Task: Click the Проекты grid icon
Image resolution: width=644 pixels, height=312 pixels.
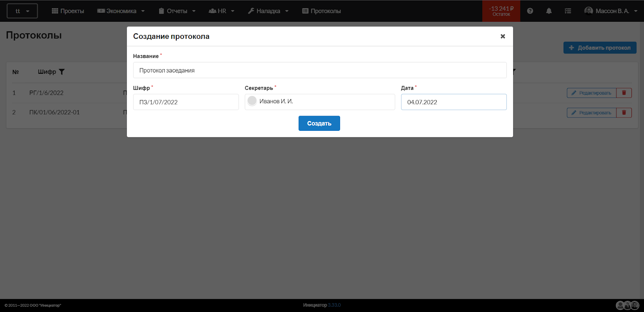Action: [55, 11]
